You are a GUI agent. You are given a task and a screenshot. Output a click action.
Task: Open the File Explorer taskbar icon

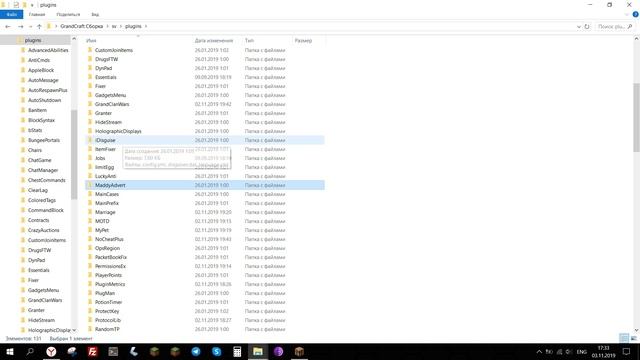[x=258, y=351]
